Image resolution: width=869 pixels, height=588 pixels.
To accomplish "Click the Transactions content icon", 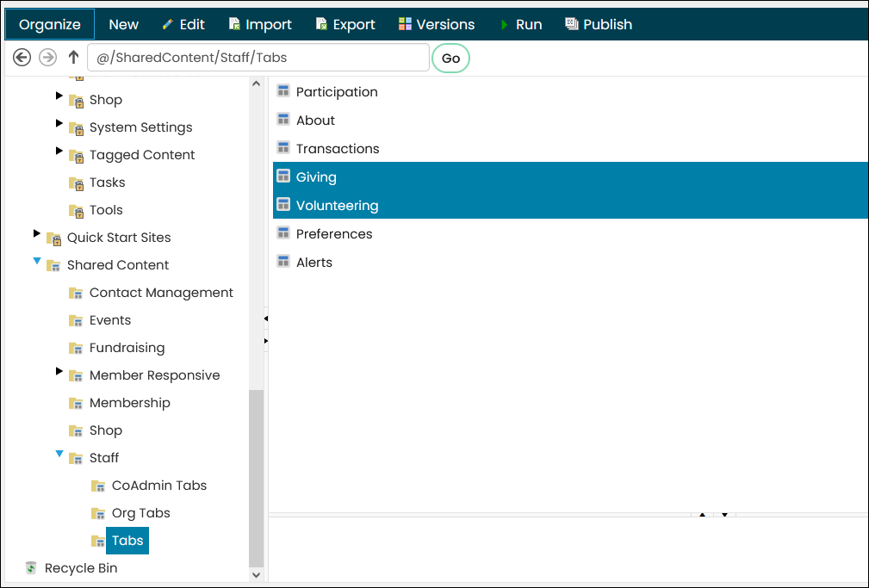I will click(x=283, y=147).
